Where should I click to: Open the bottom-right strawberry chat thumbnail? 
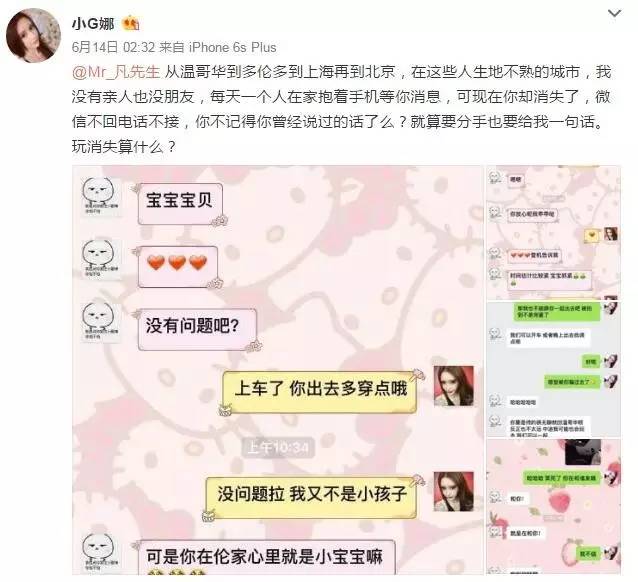pos(553,507)
